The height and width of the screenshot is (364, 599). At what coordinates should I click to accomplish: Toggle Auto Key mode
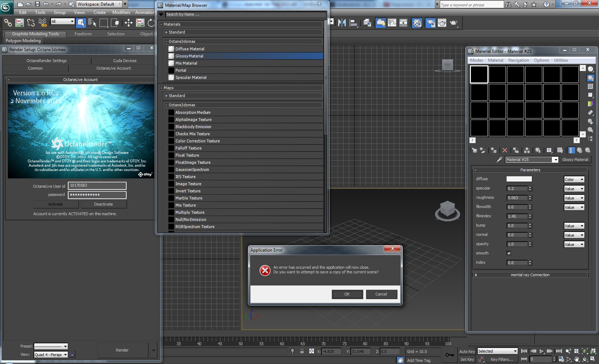(467, 352)
